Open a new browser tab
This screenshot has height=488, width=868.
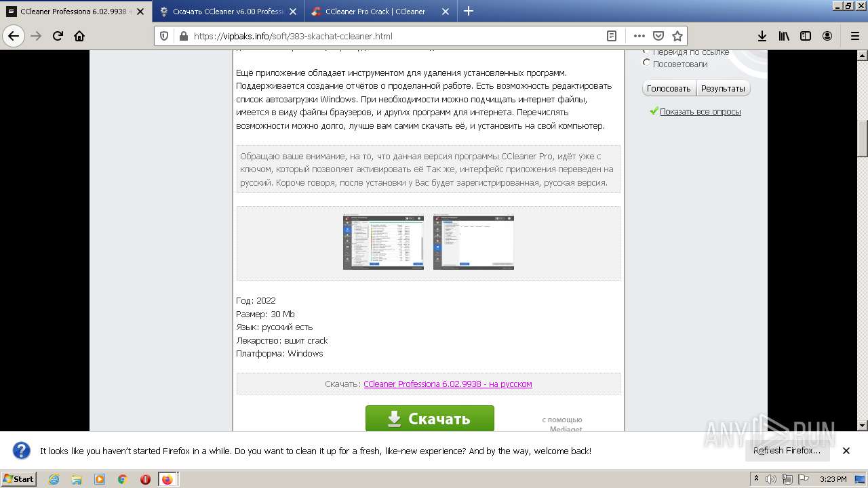click(x=469, y=11)
